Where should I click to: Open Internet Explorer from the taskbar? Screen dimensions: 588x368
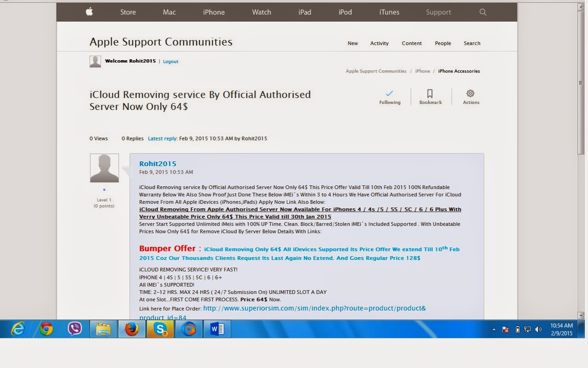(18, 329)
